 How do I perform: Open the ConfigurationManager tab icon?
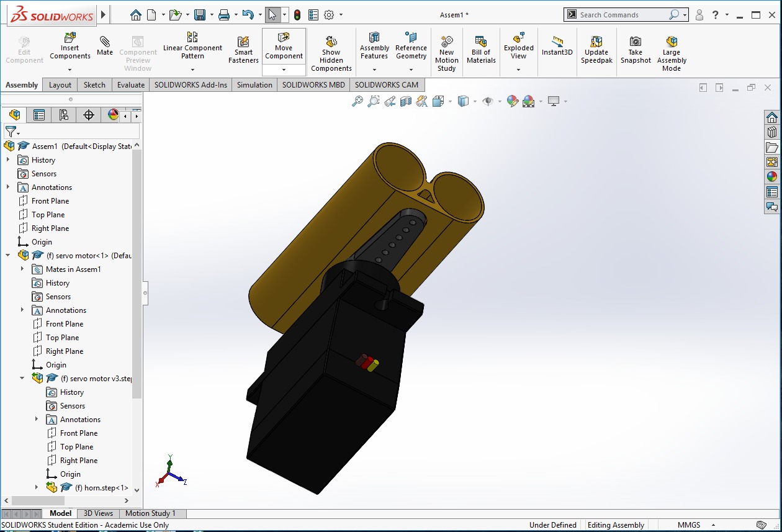tap(64, 115)
